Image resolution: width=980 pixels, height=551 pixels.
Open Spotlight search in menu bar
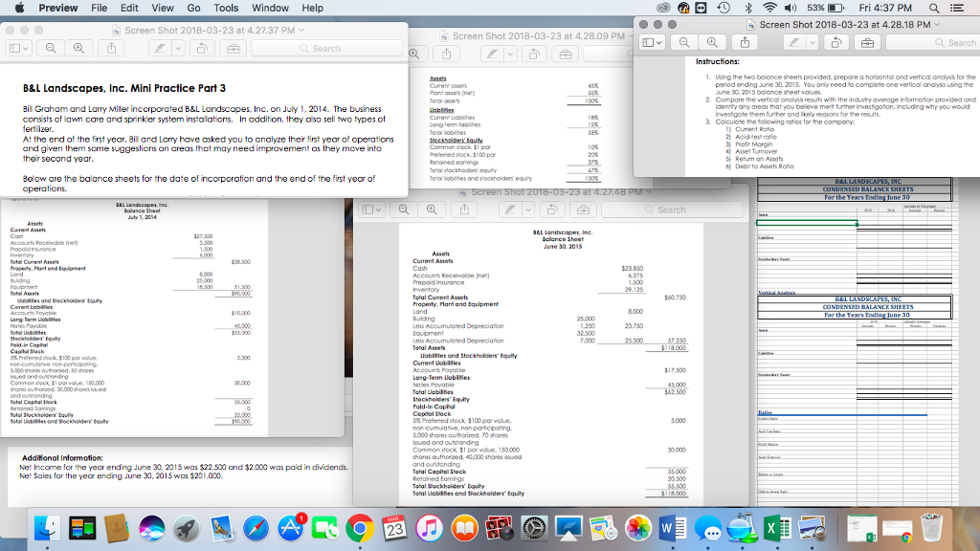[934, 8]
